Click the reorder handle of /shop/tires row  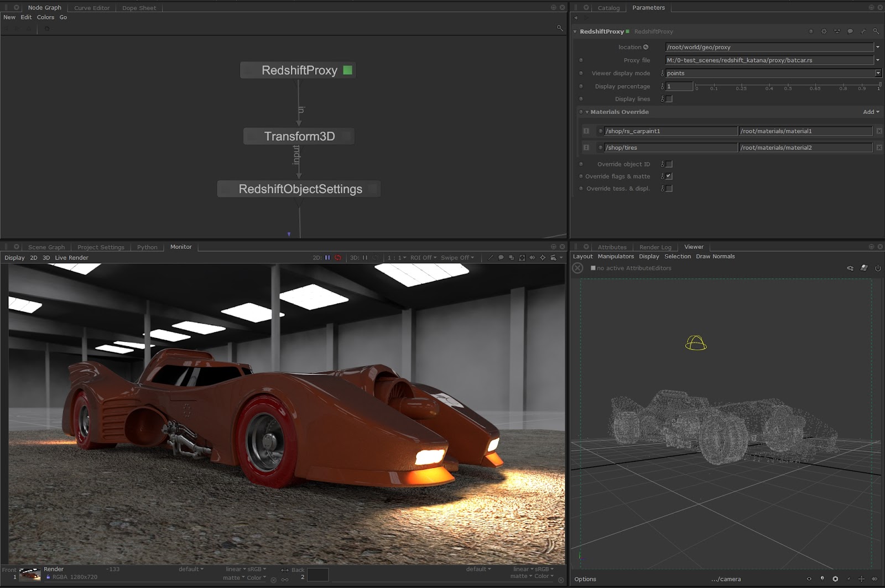pyautogui.click(x=586, y=148)
